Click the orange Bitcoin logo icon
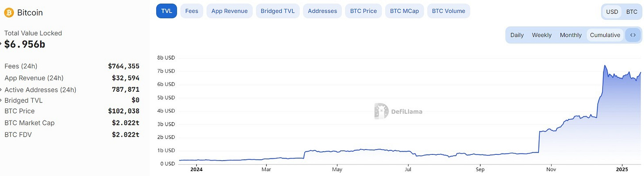The height and width of the screenshot is (176, 644). coord(9,13)
